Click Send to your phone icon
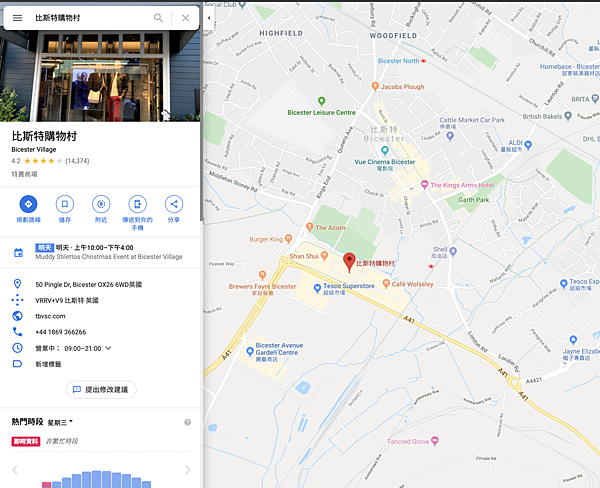This screenshot has width=600, height=488. click(x=137, y=204)
